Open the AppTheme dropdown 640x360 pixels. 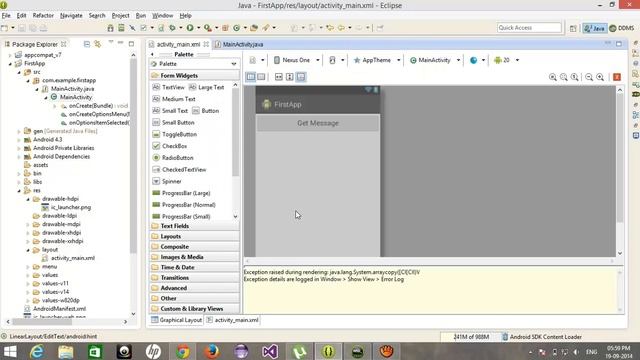377,60
